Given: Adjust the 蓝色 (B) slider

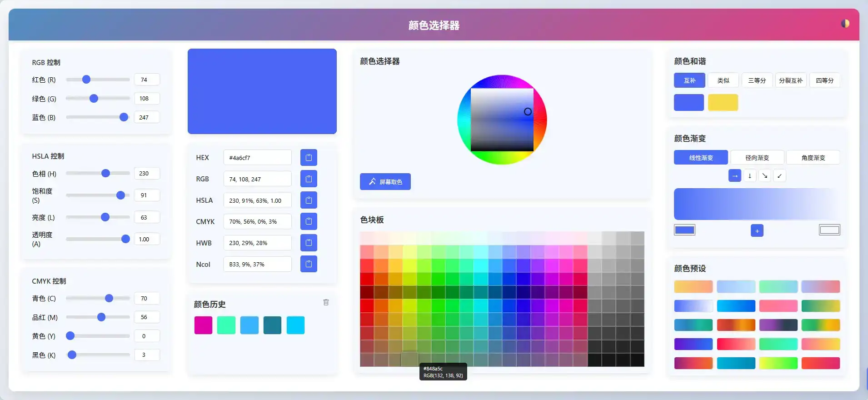Looking at the screenshot, I should click(98, 117).
